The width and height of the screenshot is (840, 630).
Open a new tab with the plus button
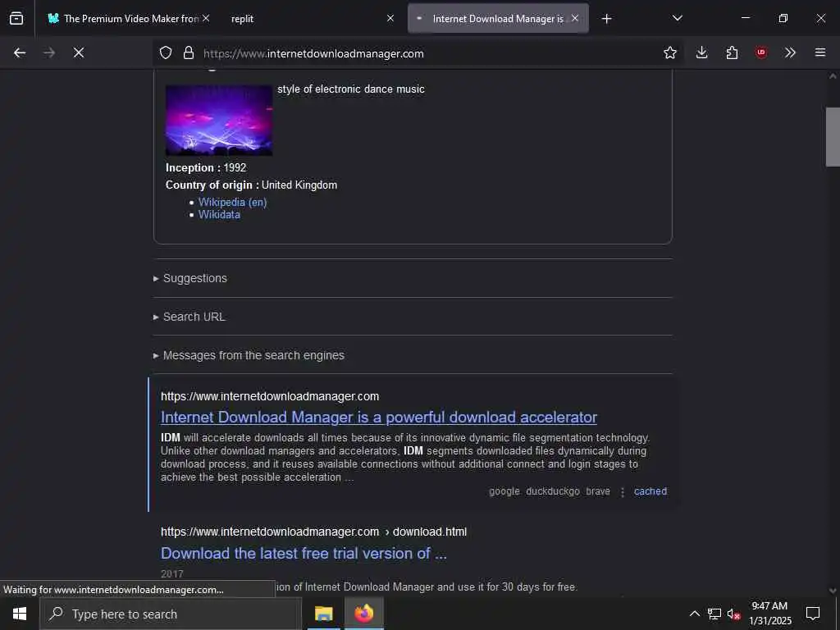[x=606, y=19]
